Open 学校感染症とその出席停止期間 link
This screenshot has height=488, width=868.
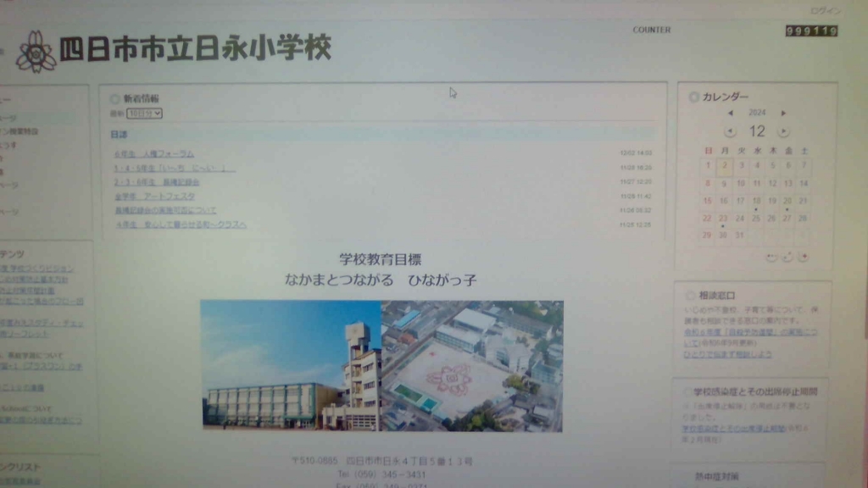tap(733, 429)
